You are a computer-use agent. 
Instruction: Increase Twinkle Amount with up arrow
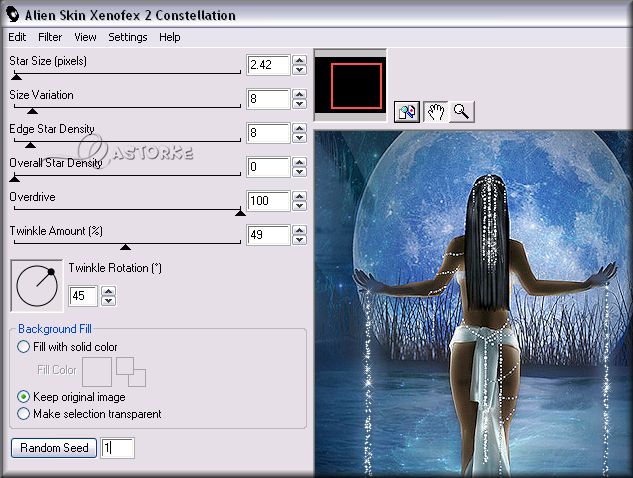tap(300, 230)
